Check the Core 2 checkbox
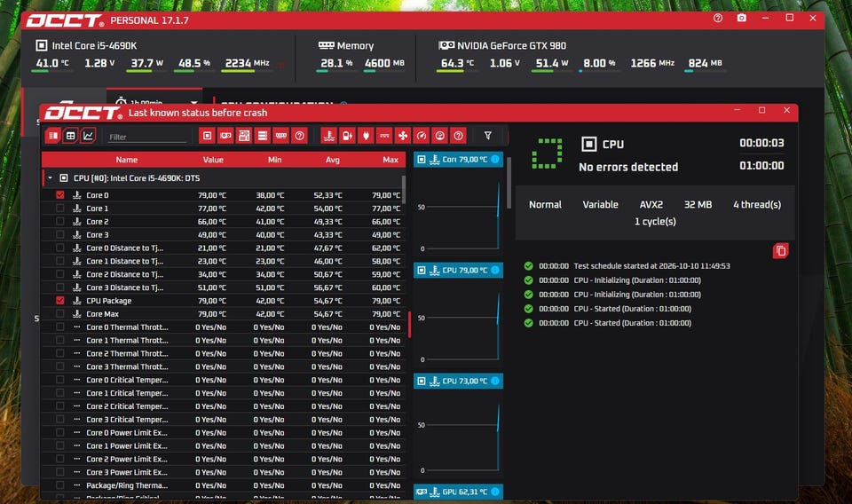The height and width of the screenshot is (504, 852). (59, 221)
